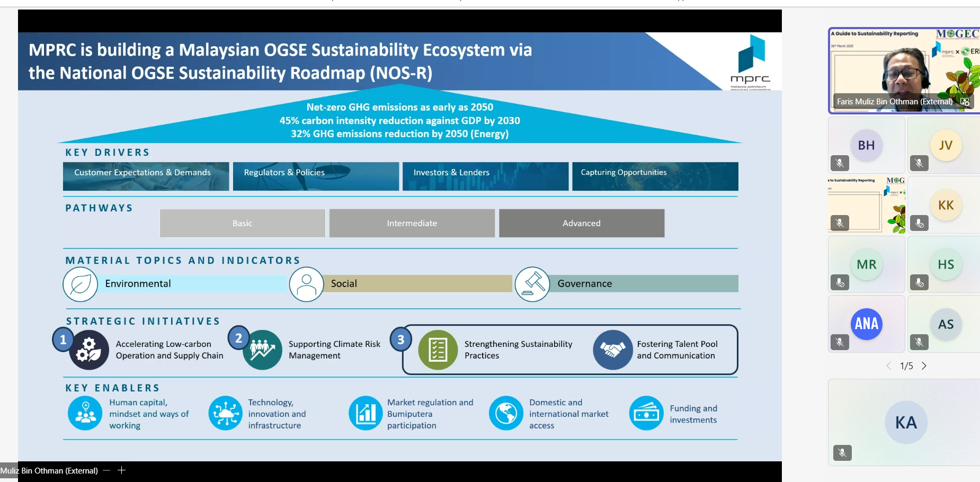
Task: Zoom out shared content with minus
Action: click(106, 470)
